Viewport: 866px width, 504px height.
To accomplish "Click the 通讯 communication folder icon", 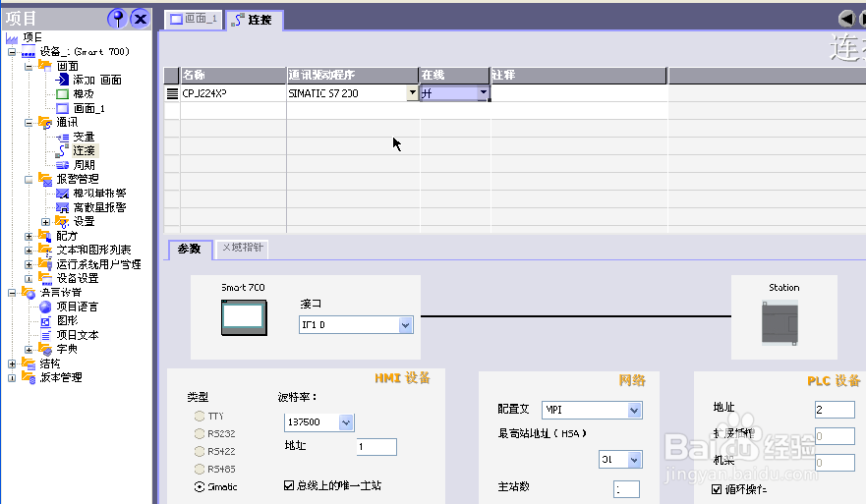I will pyautogui.click(x=45, y=123).
